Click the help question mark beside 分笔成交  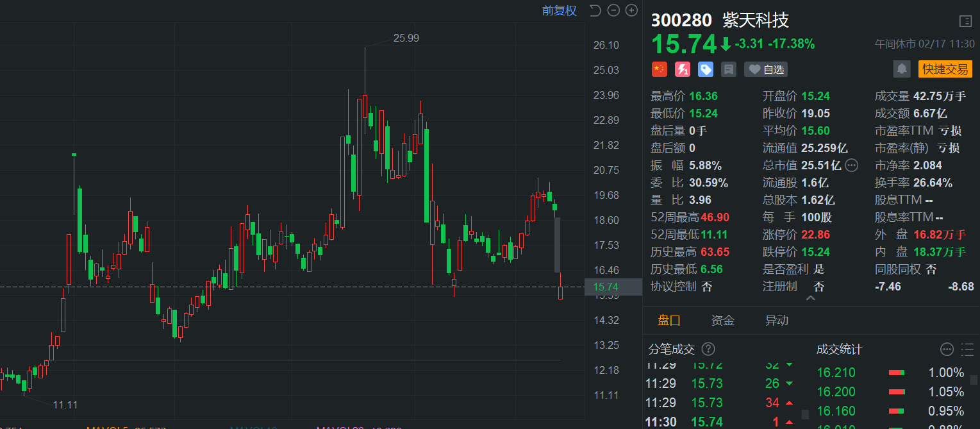[x=708, y=349]
